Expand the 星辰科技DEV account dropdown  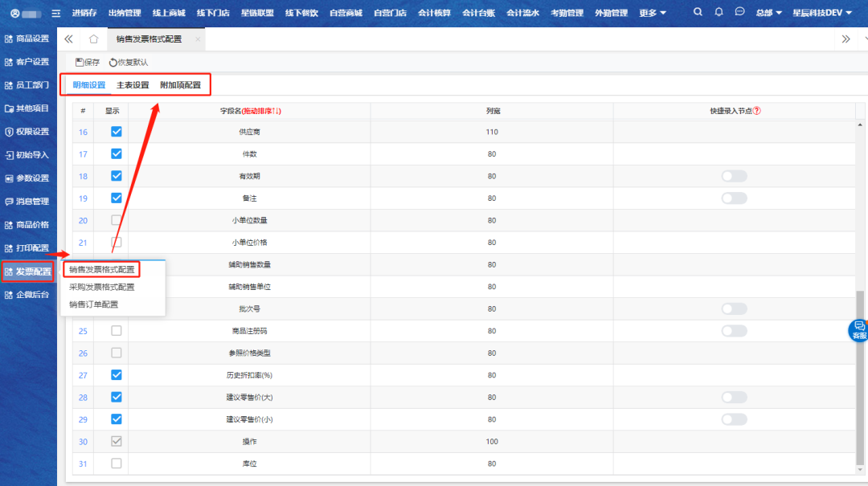(x=822, y=13)
